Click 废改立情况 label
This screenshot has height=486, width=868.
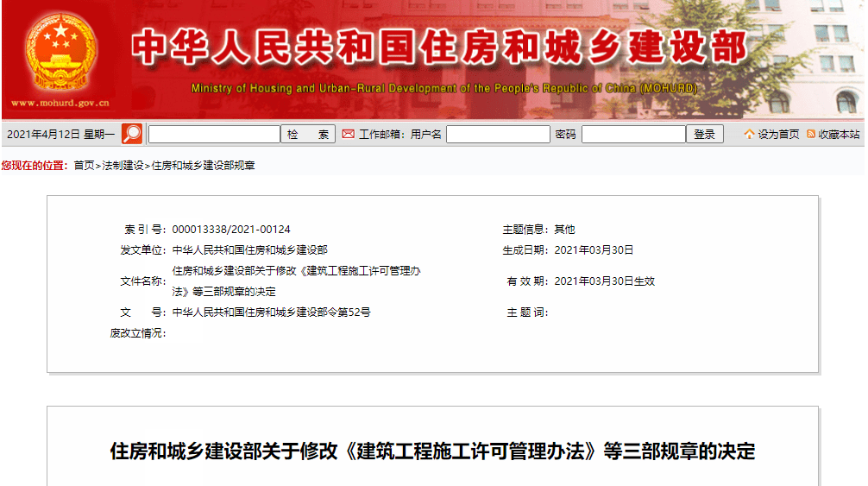138,333
